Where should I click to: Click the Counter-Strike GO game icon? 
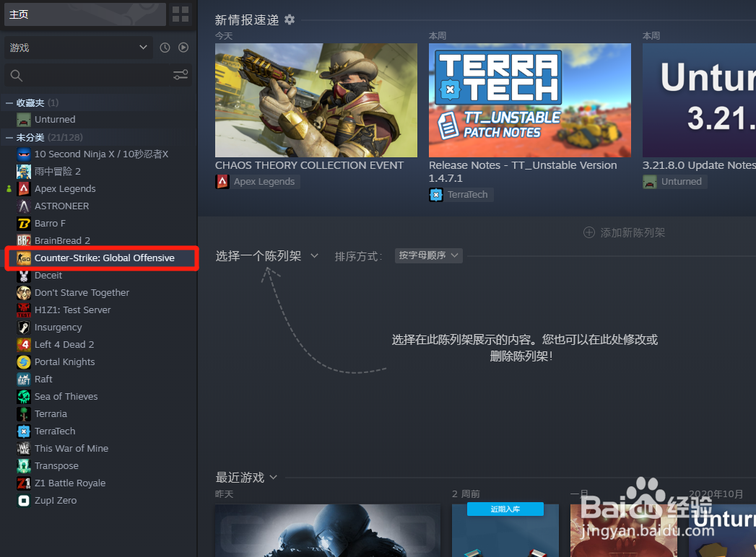24,258
